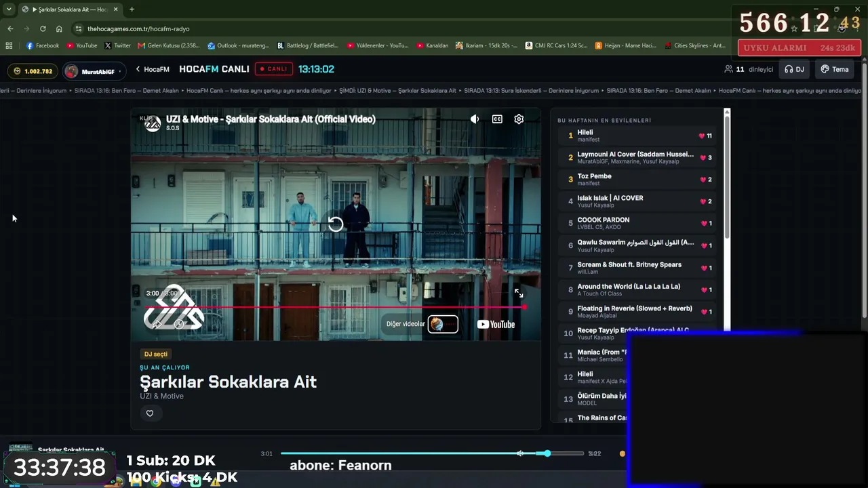This screenshot has width=868, height=488.
Task: Like the current song with the heart button
Action: (x=150, y=413)
